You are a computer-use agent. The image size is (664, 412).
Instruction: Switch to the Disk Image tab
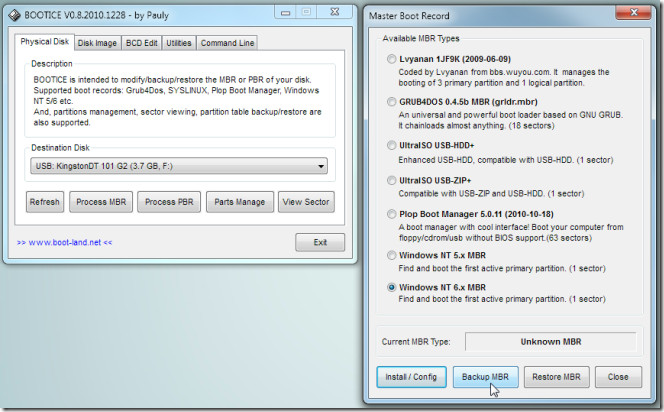[x=97, y=43]
